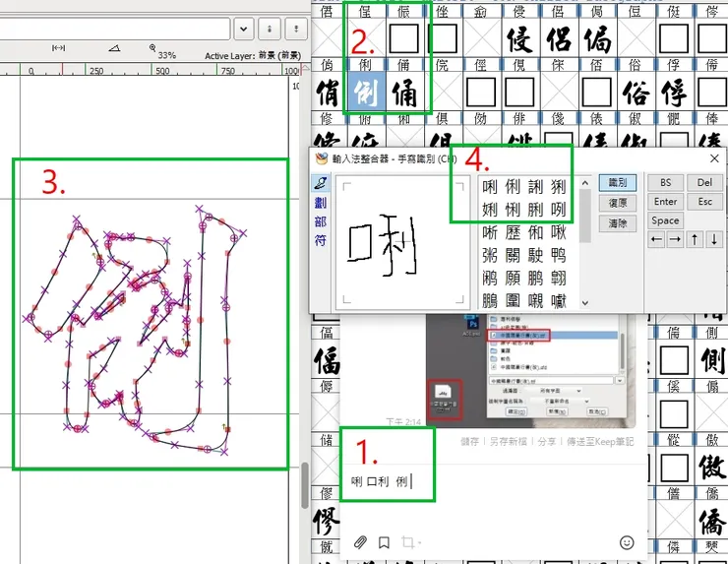Screen dimensions: 728x564
Task: Click the 傳送至Keep筆記 link
Action: tap(600, 441)
